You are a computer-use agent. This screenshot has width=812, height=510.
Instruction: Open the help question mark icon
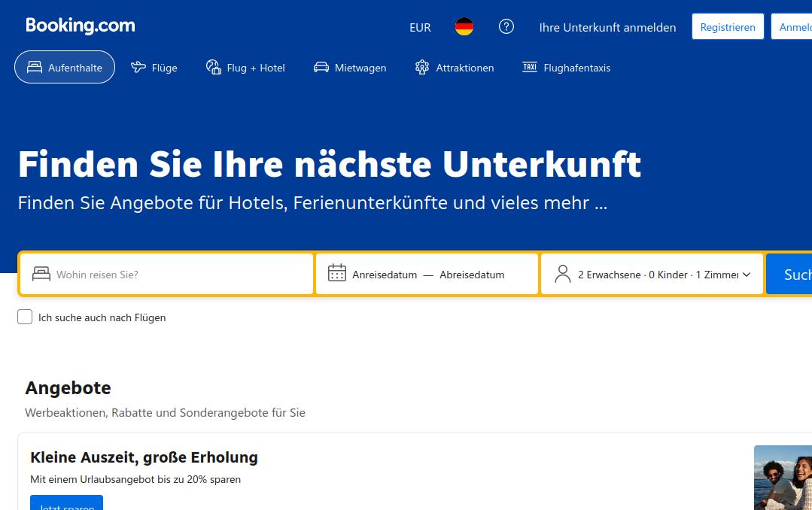point(506,27)
